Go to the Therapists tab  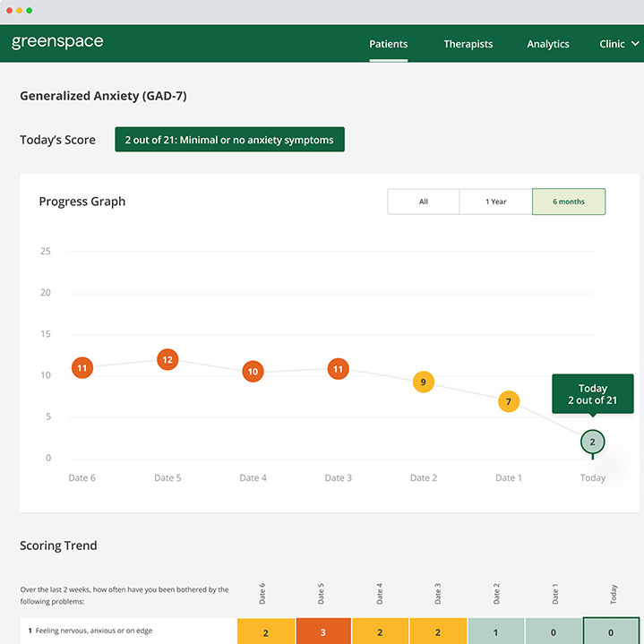[468, 44]
